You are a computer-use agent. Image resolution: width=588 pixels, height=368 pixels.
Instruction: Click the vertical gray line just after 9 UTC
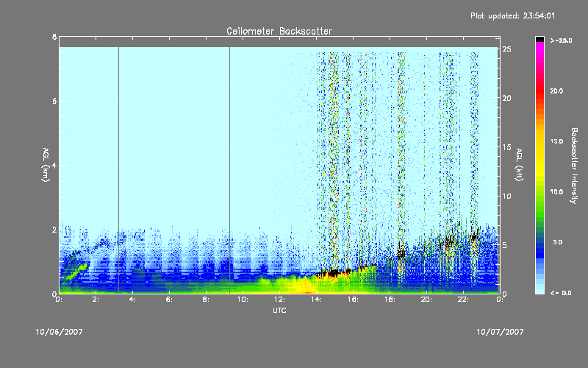[230, 170]
